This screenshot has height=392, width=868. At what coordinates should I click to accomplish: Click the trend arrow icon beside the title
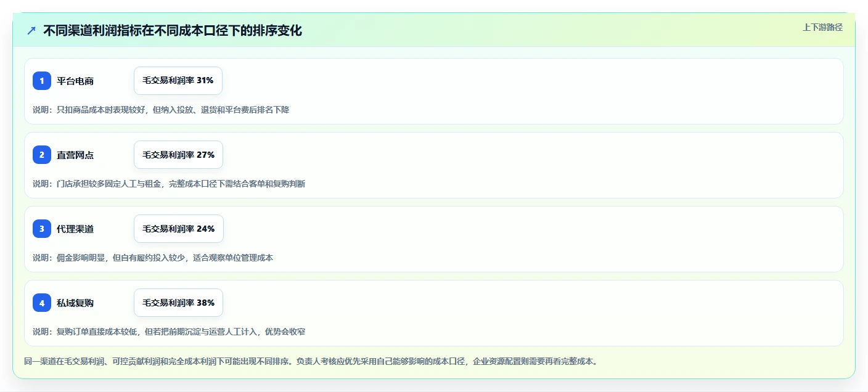pyautogui.click(x=31, y=31)
